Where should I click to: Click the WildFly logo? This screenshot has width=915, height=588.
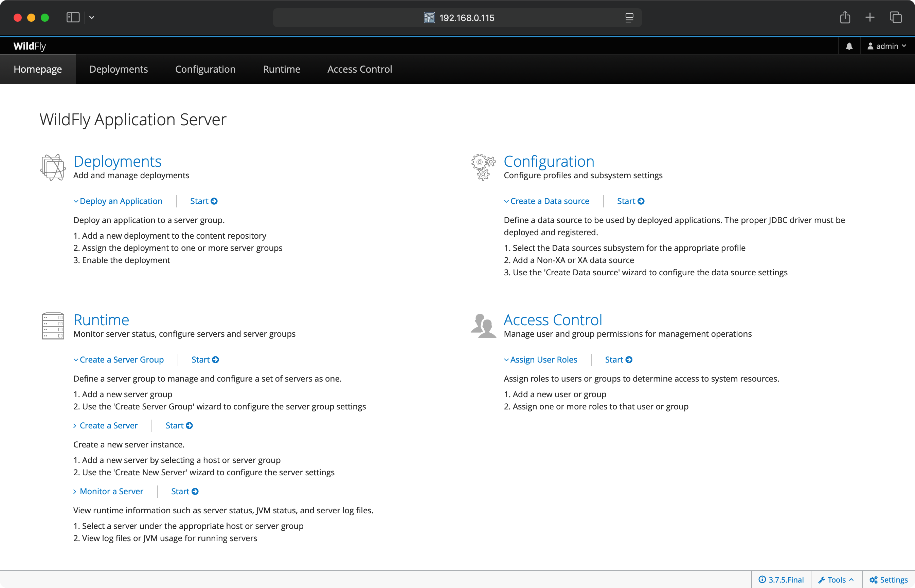click(x=30, y=46)
